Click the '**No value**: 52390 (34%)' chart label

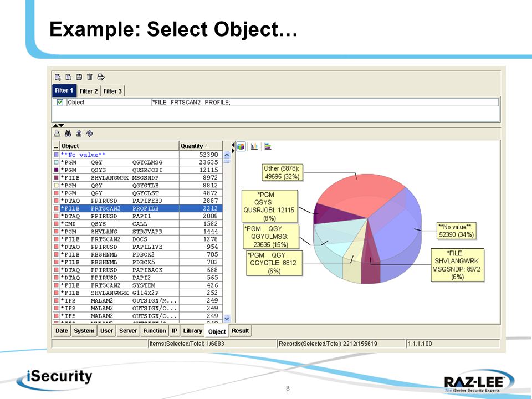click(456, 231)
